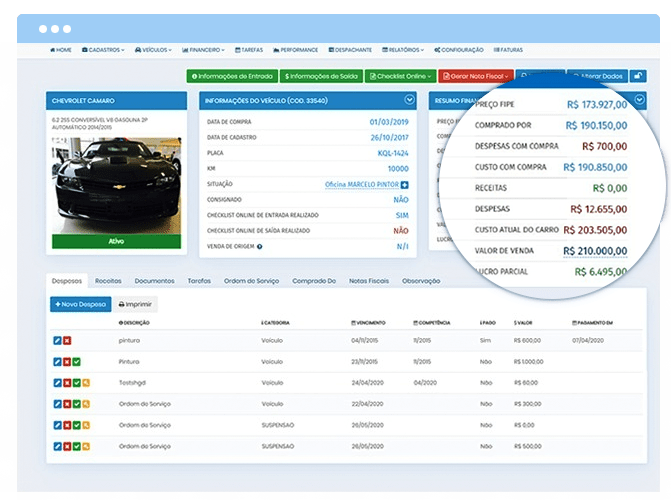Click the placa value KQL-1424
Screen dimensions: 671x500
coord(393,153)
